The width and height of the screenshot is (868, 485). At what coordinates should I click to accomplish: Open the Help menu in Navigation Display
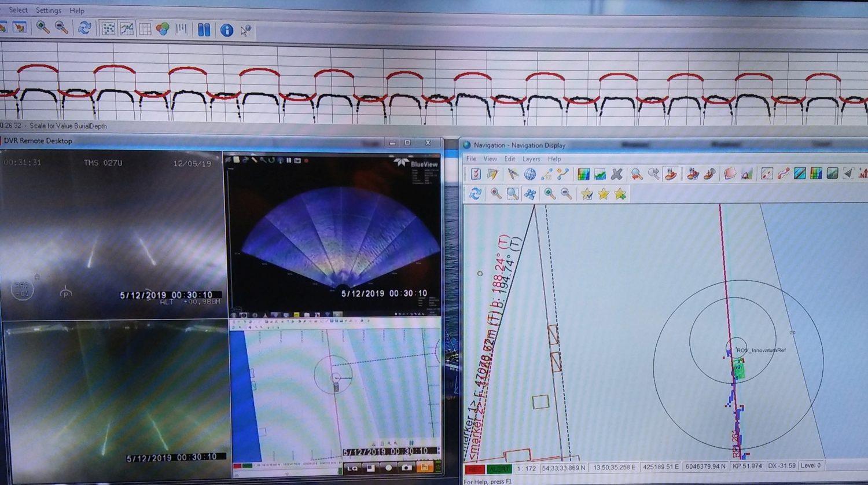[554, 159]
